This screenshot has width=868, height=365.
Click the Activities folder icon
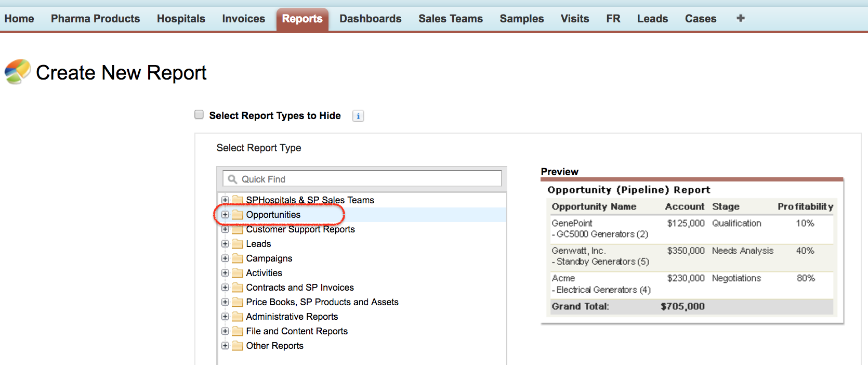click(238, 273)
